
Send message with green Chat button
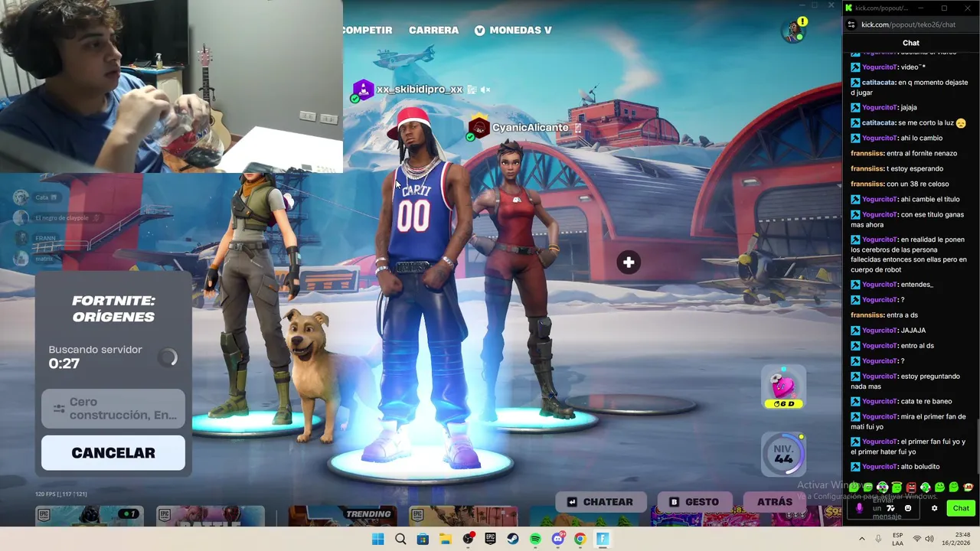tap(961, 508)
